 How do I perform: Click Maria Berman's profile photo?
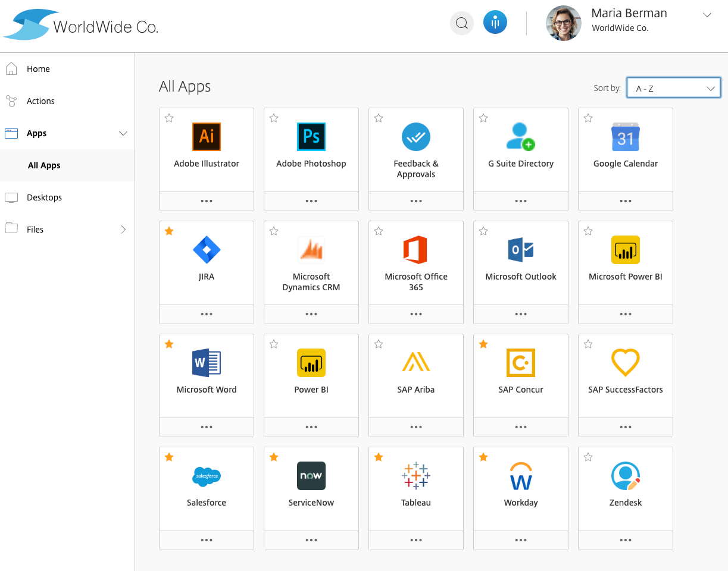[x=564, y=23]
